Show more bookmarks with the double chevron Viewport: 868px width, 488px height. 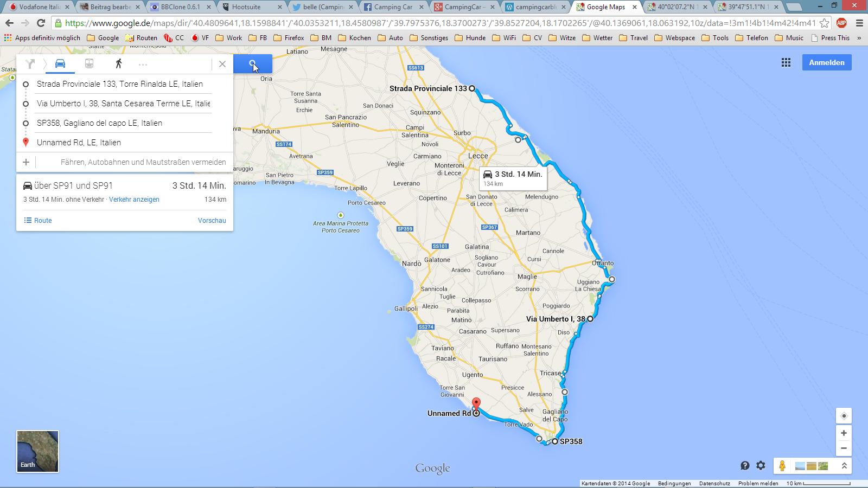859,38
